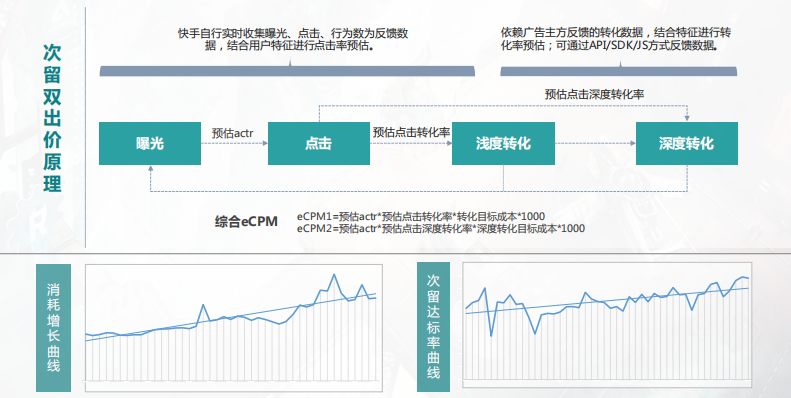This screenshot has width=791, height=398.
Task: Click the eCPM1 formula line
Action: pos(421,216)
